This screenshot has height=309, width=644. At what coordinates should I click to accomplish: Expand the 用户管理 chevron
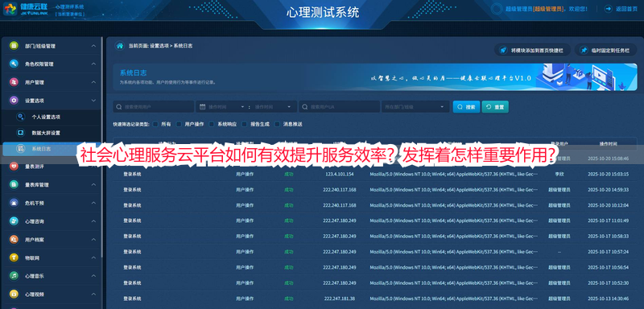click(x=93, y=82)
